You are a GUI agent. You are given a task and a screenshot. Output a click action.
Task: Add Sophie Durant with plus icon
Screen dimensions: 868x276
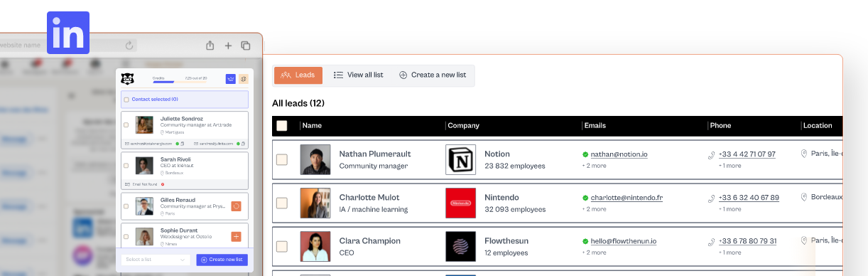tap(236, 236)
